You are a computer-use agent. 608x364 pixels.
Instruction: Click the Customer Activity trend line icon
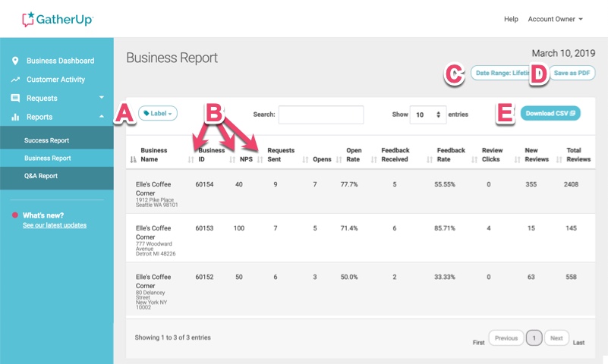(15, 80)
